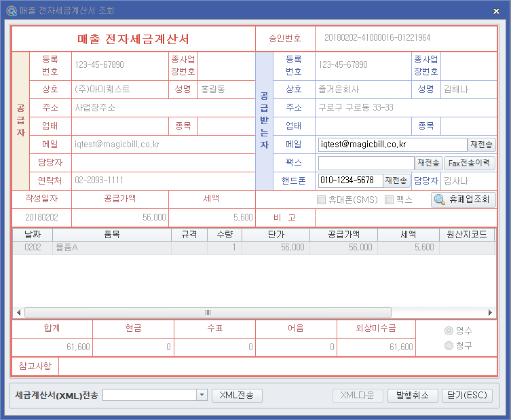Close the 매출 전자세금계산서 조회 window

tap(496, 11)
